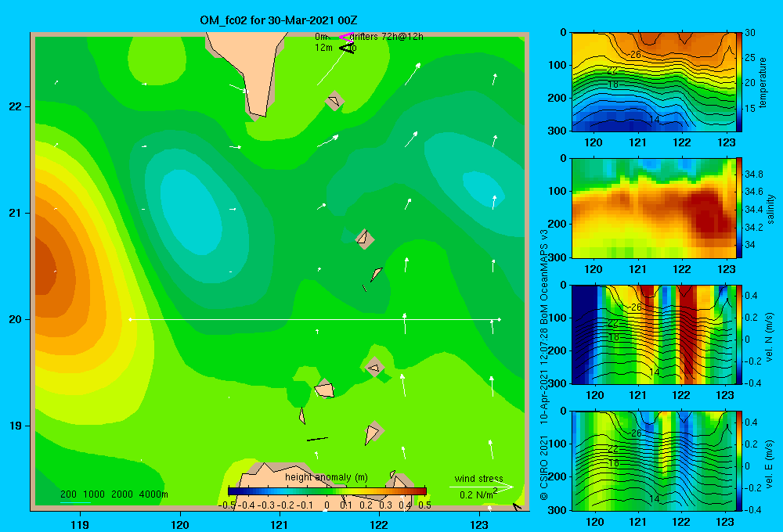Click the longitude 121 label on main map
The width and height of the screenshot is (783, 532).
(280, 524)
